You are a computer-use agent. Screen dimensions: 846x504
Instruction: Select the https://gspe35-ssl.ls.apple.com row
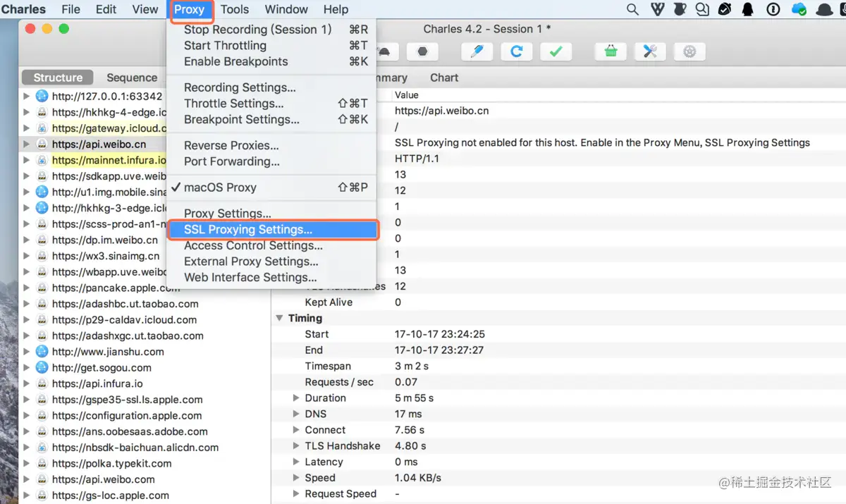click(145, 400)
